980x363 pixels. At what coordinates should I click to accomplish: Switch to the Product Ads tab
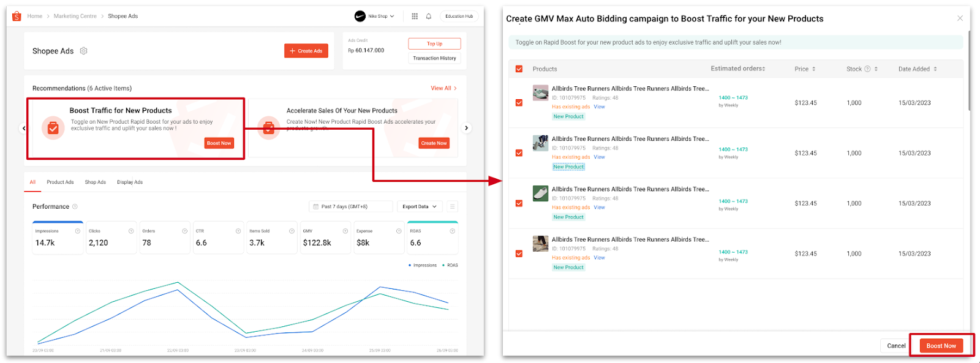(60, 182)
